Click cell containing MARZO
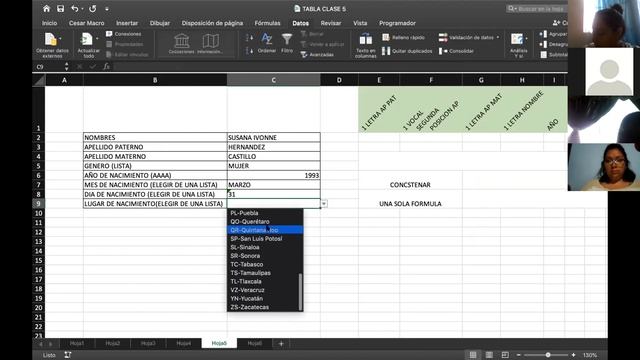Screen dimensions: 640x360 273,185
